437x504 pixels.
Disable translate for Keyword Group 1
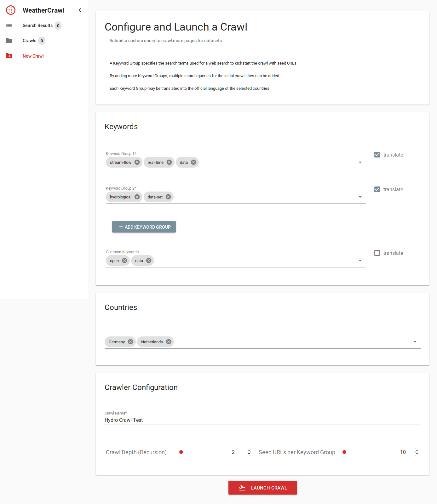tap(377, 155)
